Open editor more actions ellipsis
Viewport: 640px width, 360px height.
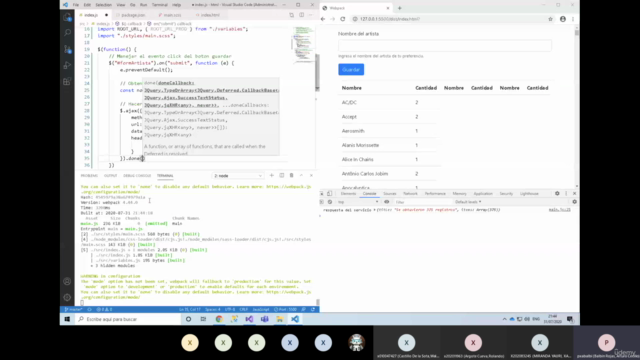coord(311,15)
